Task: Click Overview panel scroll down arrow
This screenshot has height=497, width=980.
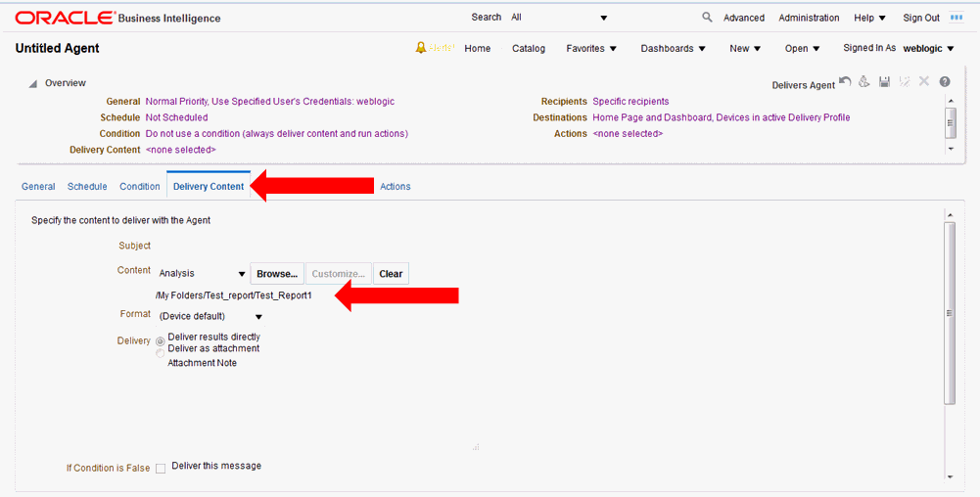Action: click(951, 149)
